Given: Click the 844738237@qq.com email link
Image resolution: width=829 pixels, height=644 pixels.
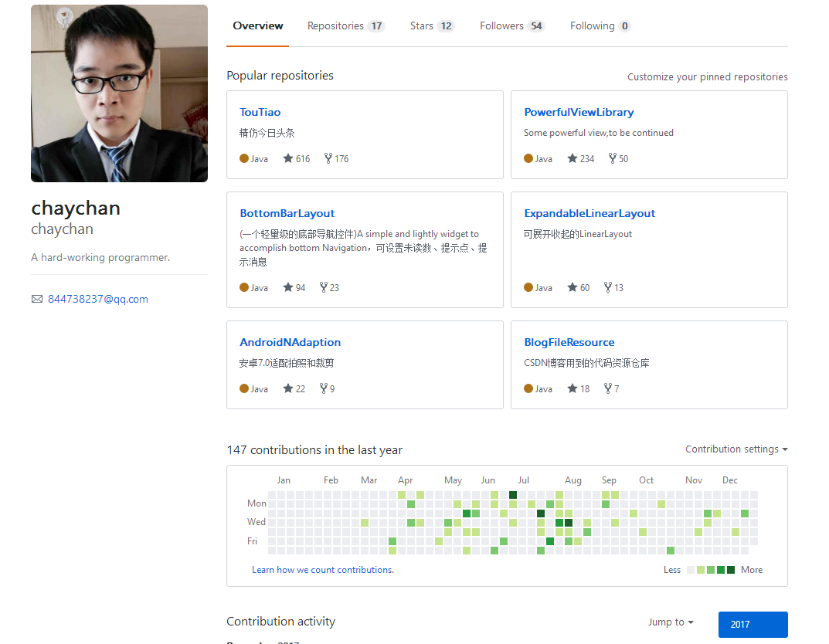Looking at the screenshot, I should coord(98,299).
